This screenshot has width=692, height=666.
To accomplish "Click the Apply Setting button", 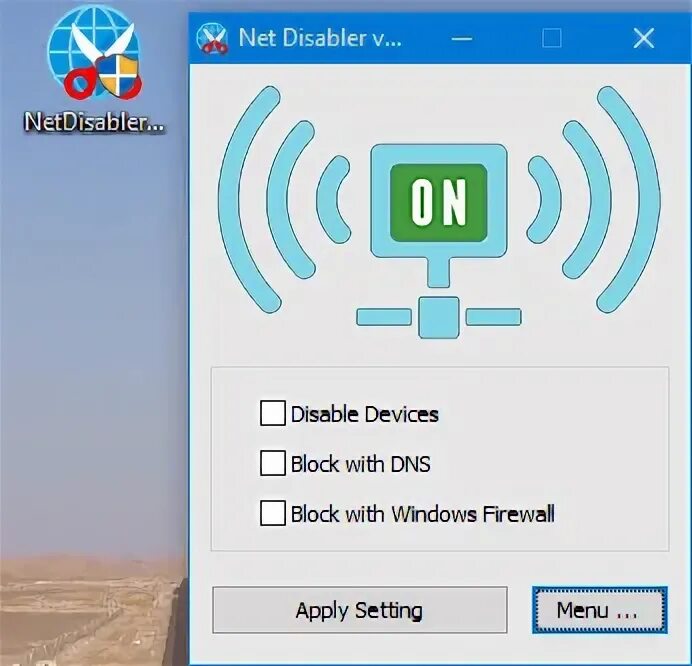I will pyautogui.click(x=360, y=610).
